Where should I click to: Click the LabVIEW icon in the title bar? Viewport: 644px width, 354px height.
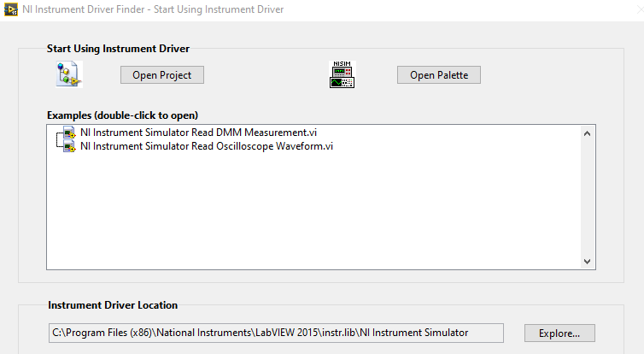pyautogui.click(x=11, y=9)
